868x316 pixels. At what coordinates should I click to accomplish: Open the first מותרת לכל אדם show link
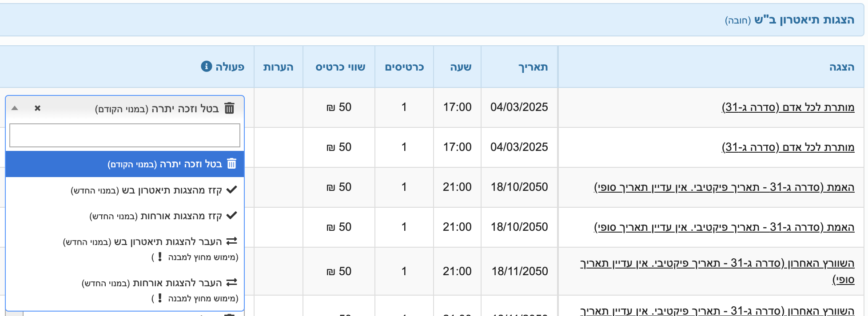tap(788, 107)
